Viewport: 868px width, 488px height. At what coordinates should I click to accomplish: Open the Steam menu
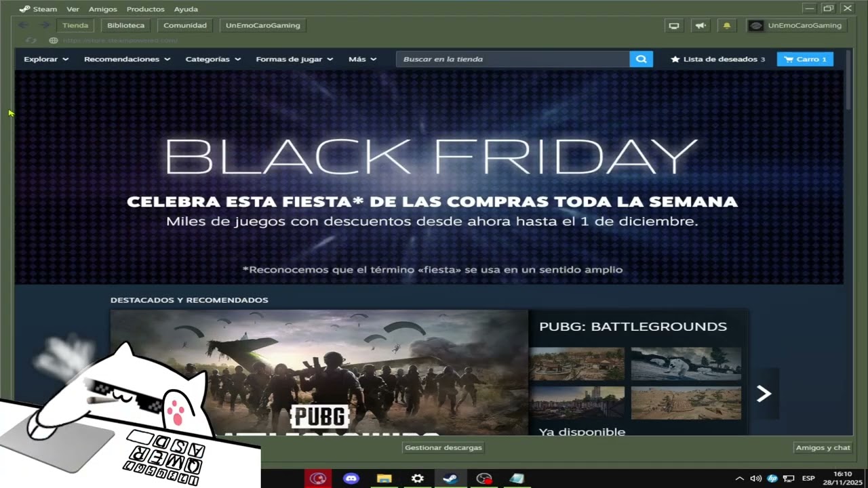coord(45,9)
